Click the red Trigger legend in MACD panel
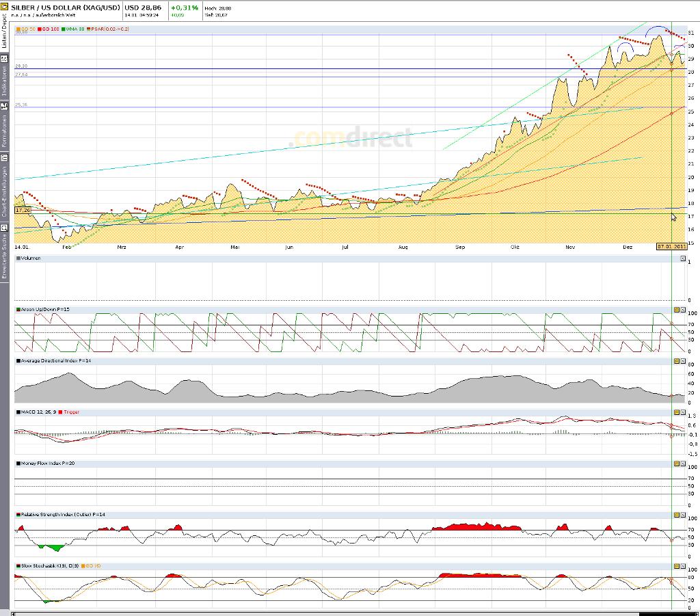 69,412
